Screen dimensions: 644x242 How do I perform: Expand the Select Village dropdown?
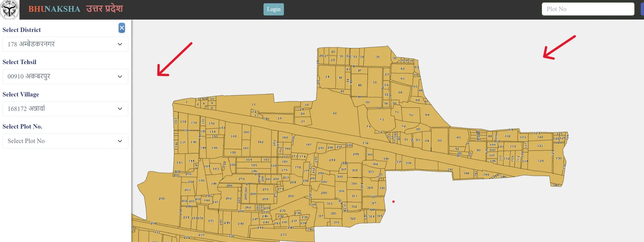click(65, 109)
